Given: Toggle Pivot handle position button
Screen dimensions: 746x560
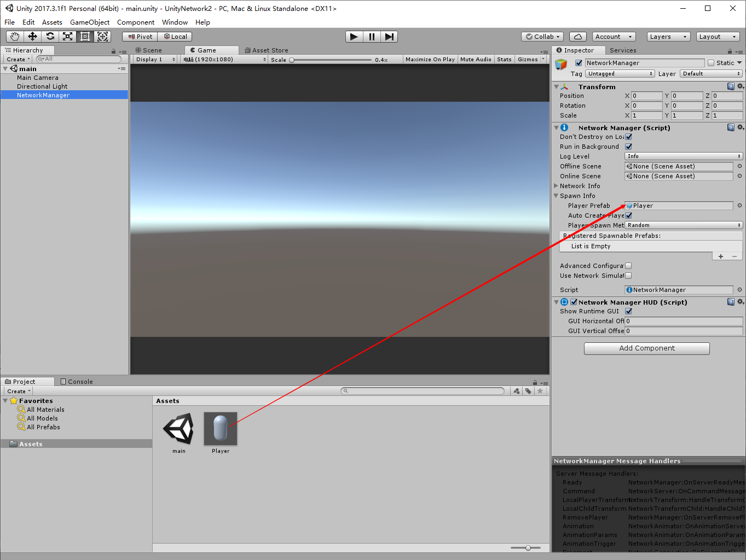Looking at the screenshot, I should point(140,37).
